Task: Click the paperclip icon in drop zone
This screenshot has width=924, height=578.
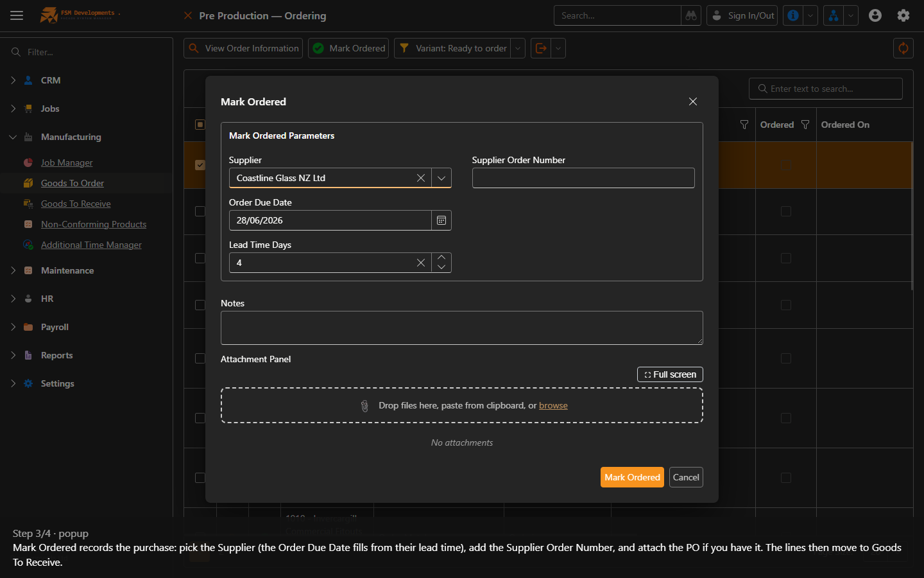Action: 364,406
